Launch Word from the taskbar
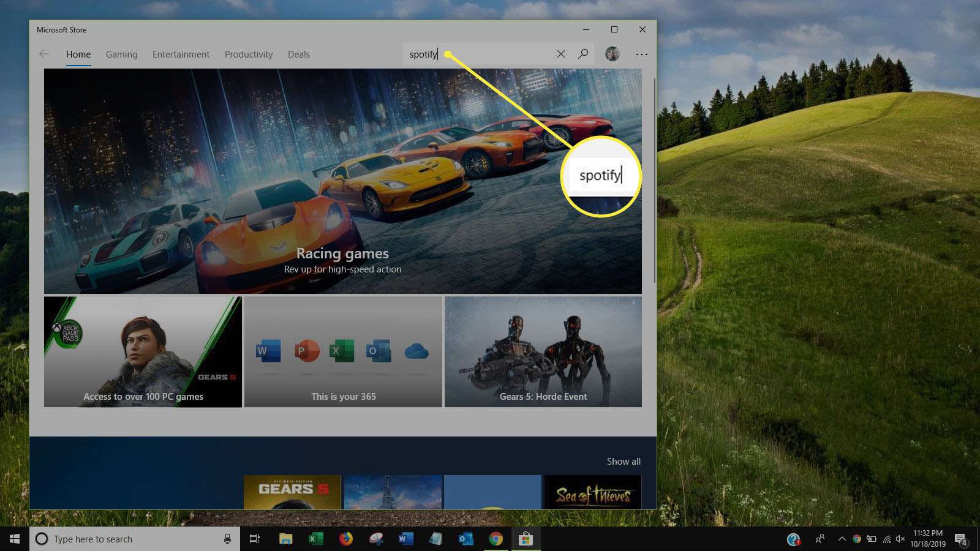 coord(405,539)
